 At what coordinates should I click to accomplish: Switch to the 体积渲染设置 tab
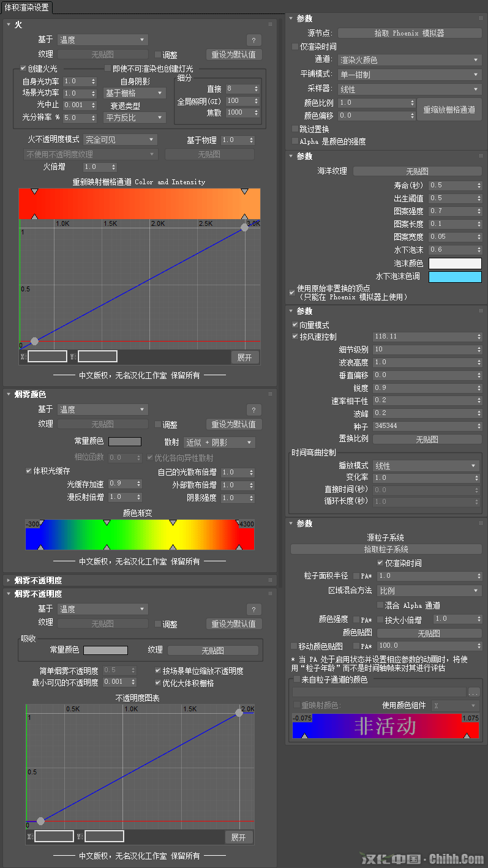tap(26, 7)
